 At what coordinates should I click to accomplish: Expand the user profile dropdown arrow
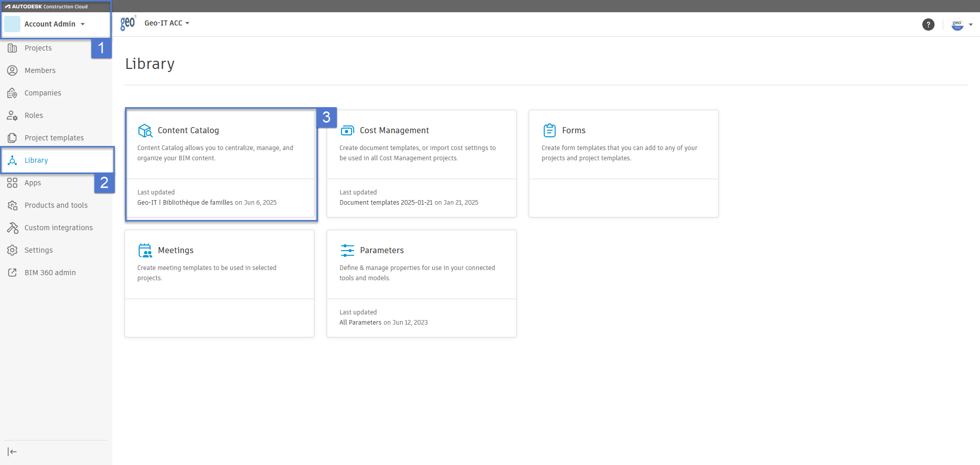point(970,25)
